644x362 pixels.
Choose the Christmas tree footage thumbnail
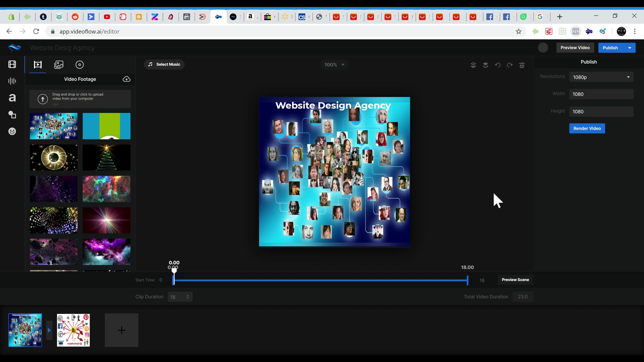coord(106,157)
